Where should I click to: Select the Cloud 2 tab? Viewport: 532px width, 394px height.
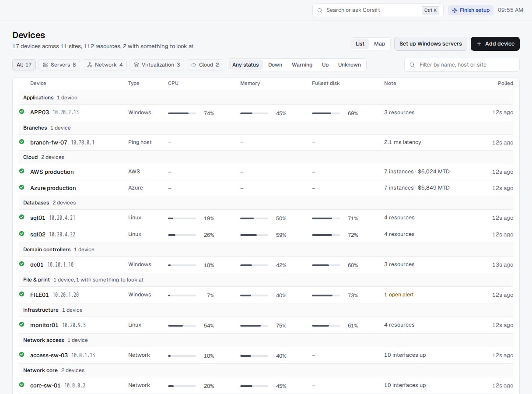click(x=205, y=65)
